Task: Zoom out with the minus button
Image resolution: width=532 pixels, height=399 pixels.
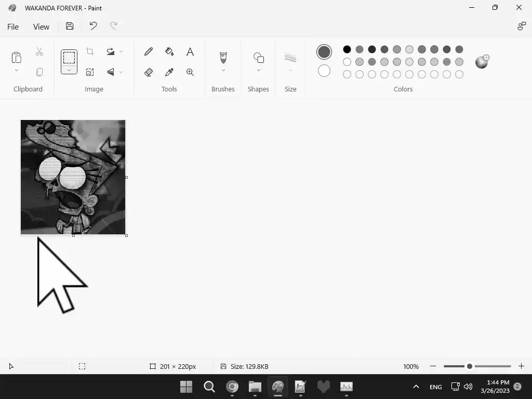Action: [x=433, y=366]
